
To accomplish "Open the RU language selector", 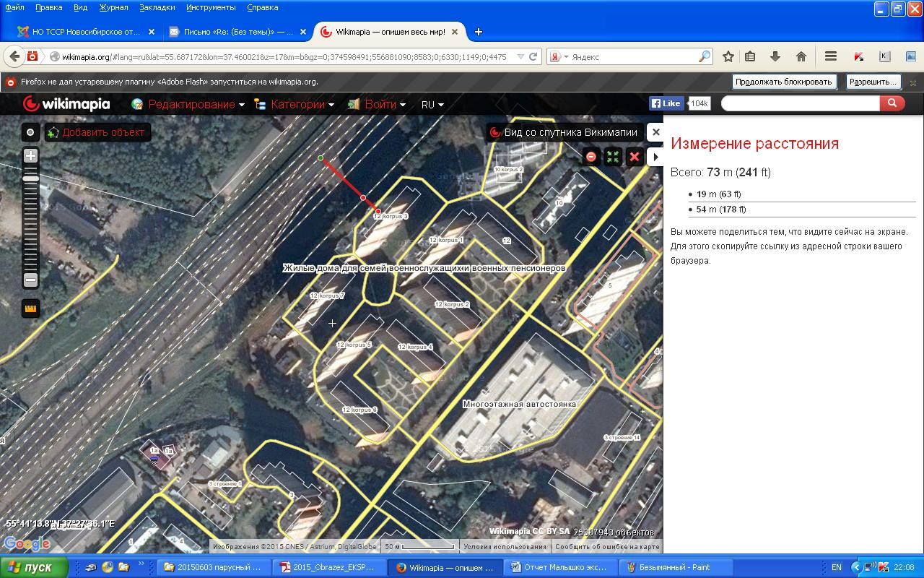I will 432,104.
